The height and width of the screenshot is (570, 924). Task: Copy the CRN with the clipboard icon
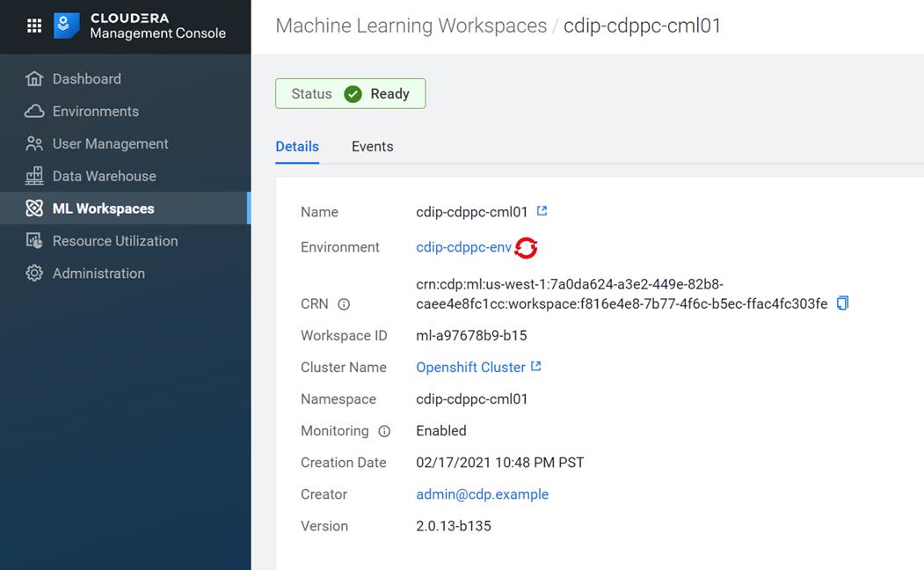pos(843,303)
